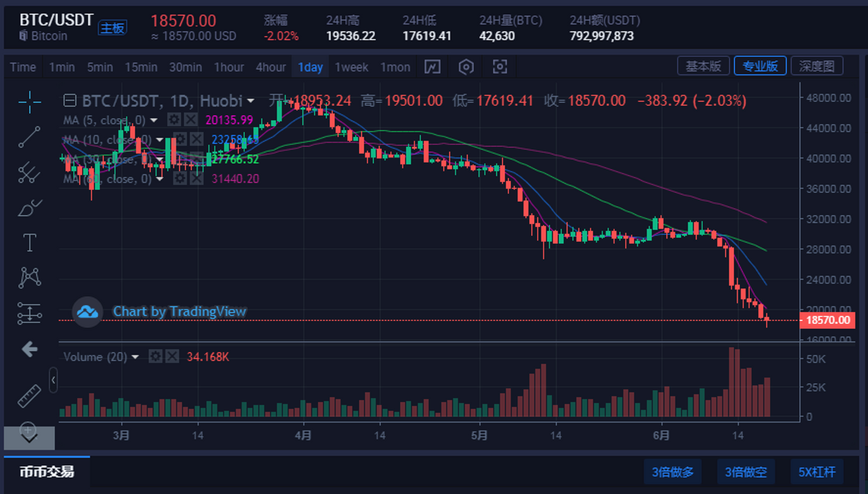Select the trend line drawing tool

29,137
